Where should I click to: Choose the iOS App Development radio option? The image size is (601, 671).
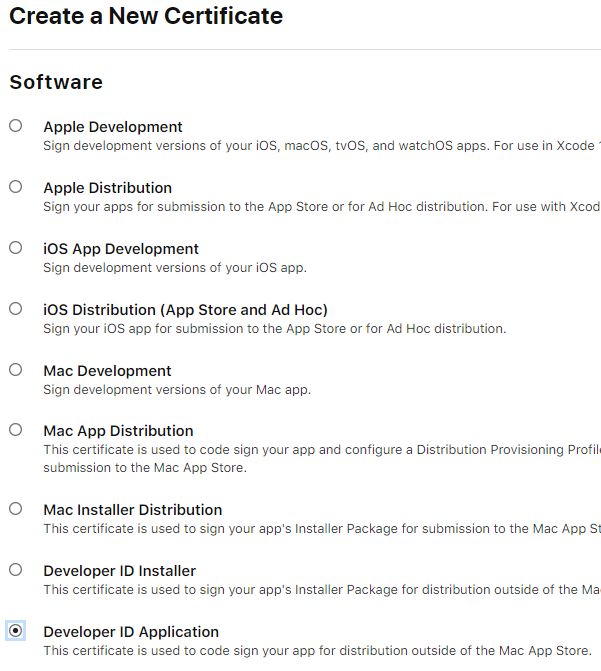click(x=15, y=248)
